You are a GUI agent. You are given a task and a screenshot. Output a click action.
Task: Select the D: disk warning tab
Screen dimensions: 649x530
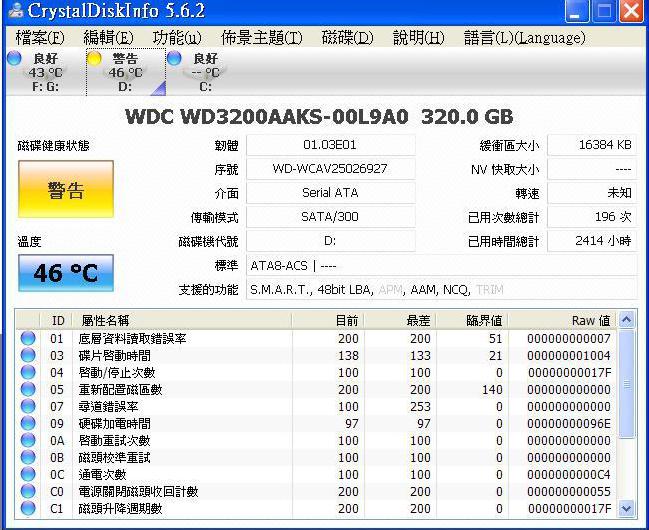126,72
